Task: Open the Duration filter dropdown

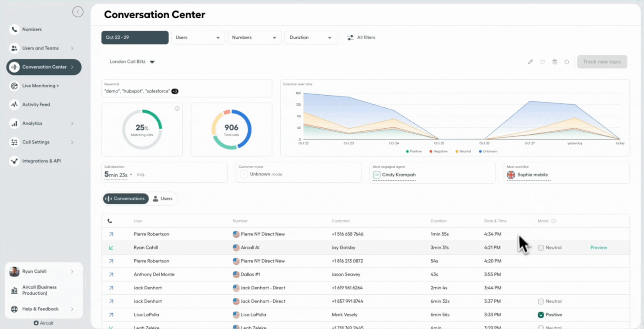Action: point(310,37)
